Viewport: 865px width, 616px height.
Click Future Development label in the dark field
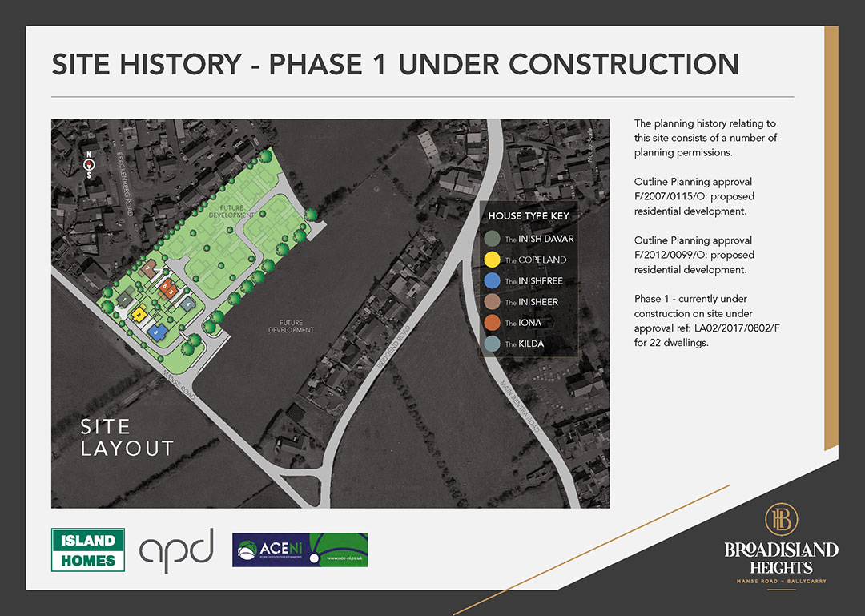[292, 326]
